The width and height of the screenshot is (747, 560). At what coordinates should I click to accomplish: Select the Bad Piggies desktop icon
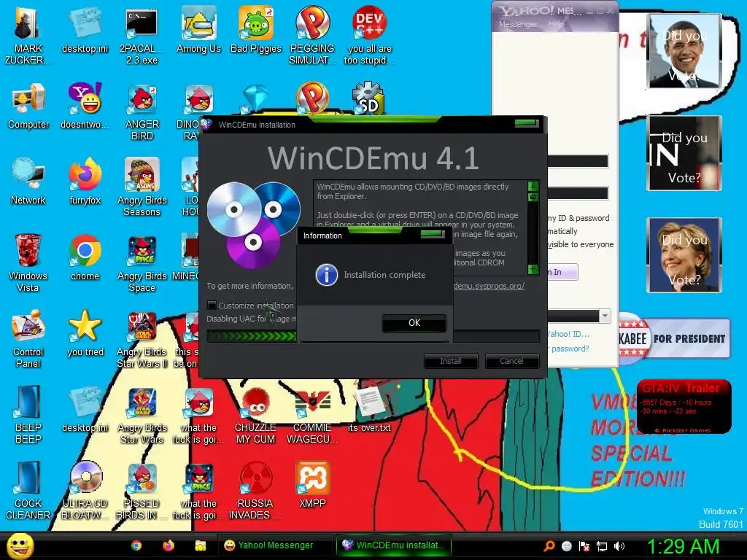(256, 31)
